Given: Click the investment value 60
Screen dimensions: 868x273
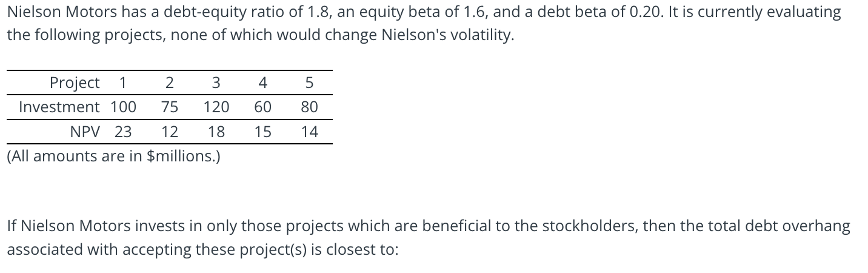Looking at the screenshot, I should click(x=263, y=107).
